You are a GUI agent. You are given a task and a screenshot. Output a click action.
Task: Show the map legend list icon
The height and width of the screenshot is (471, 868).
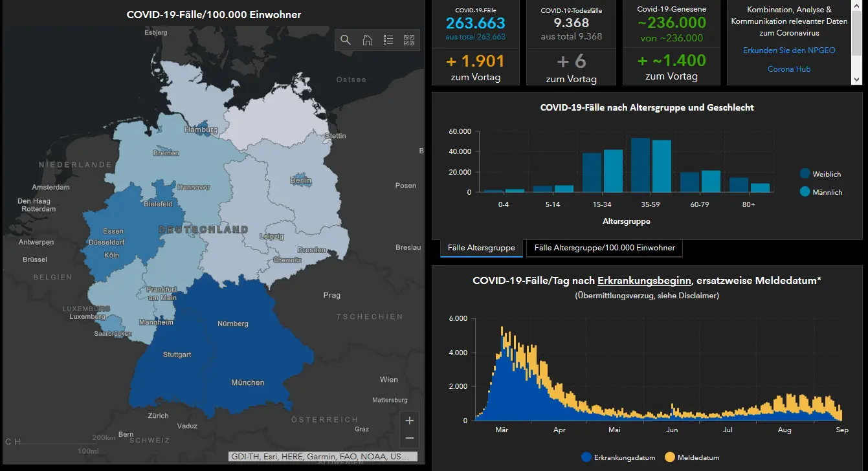pos(388,40)
